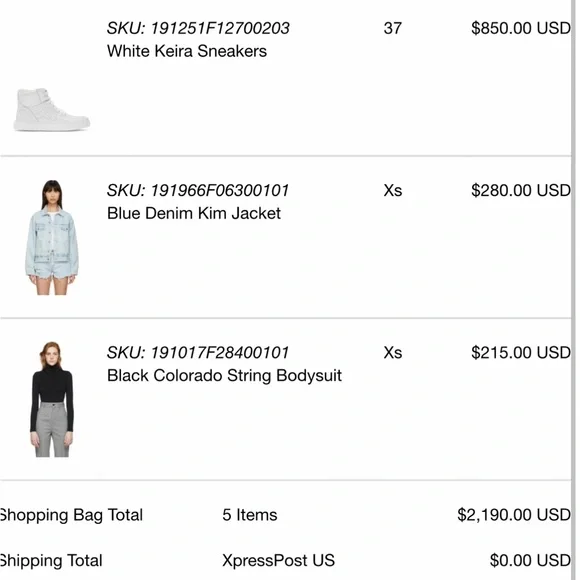Screen dimensions: 580x580
Task: Click the Blue Denim Kim Jacket name
Action: [194, 213]
